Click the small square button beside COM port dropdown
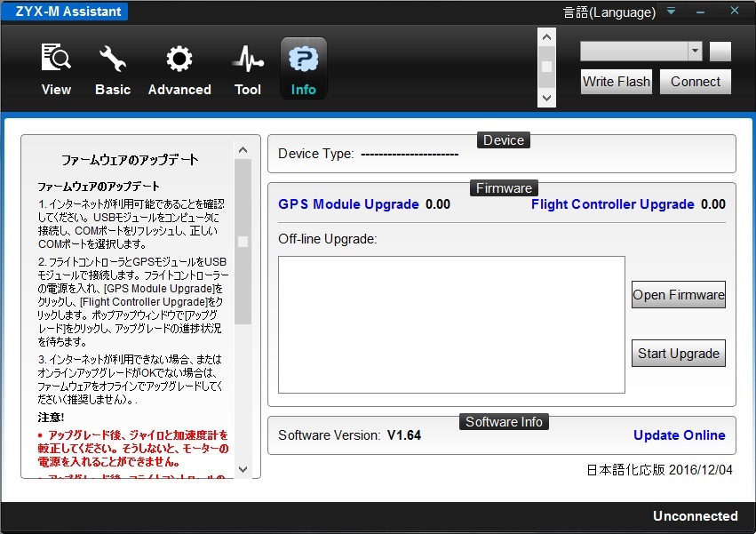756x534 pixels. click(x=720, y=52)
